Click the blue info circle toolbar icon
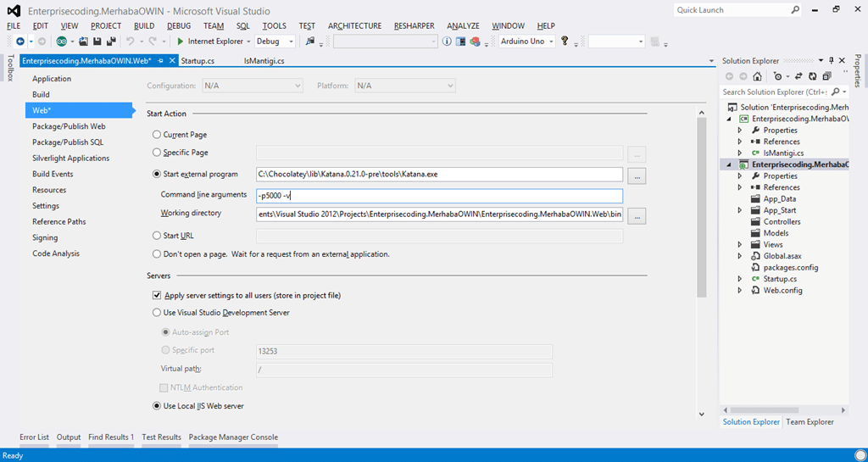The width and height of the screenshot is (868, 462). 447,42
